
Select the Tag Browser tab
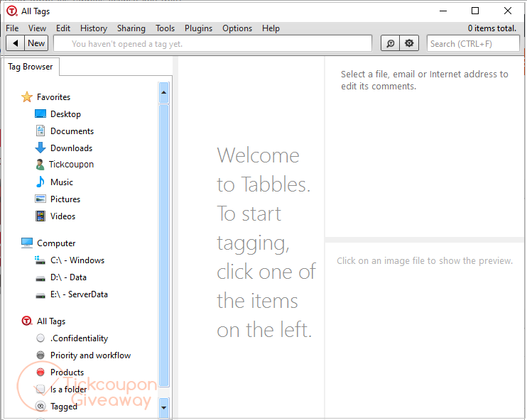31,67
